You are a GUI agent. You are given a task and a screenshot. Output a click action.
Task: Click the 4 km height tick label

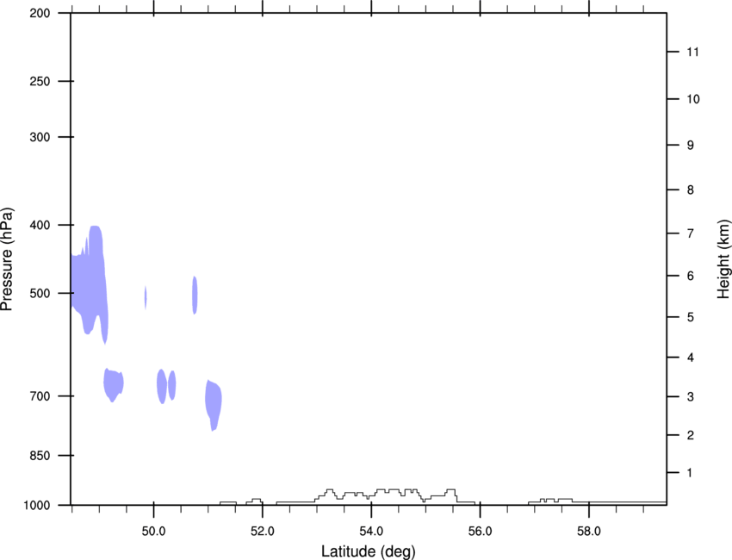pyautogui.click(x=690, y=358)
